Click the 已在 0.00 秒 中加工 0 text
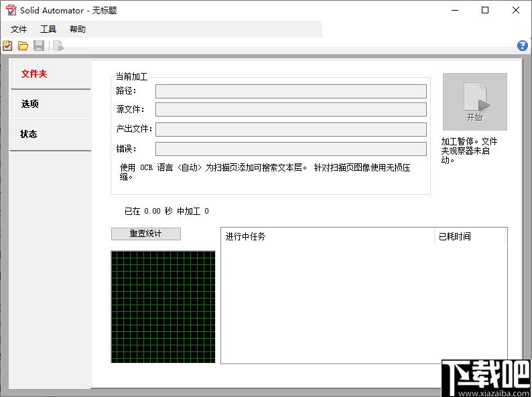 pyautogui.click(x=167, y=211)
